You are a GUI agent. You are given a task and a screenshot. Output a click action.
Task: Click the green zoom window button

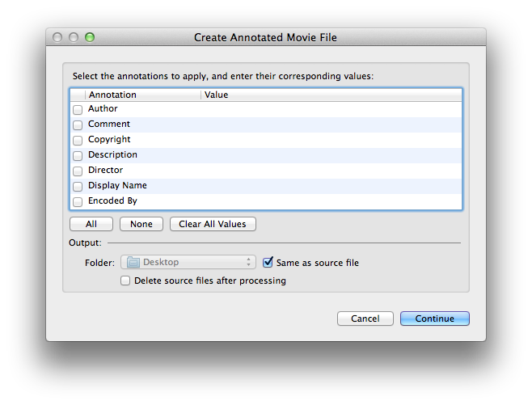coord(90,37)
